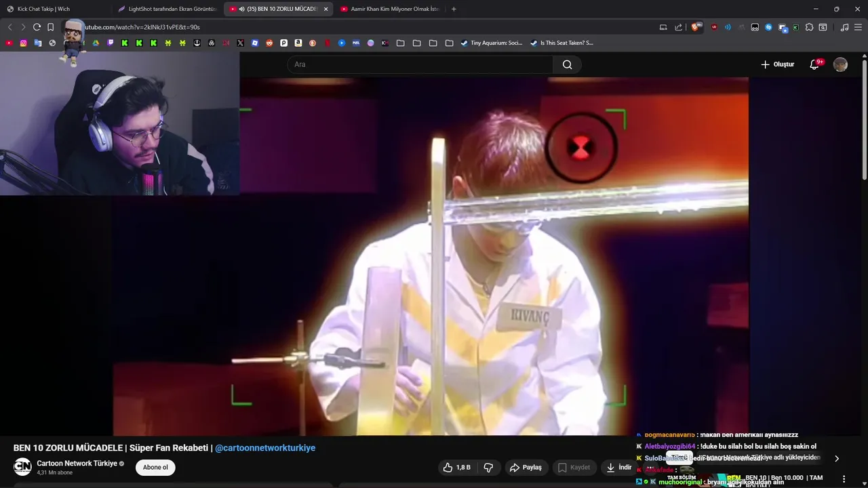Like the video with 1,8 B likes
Screen dimensions: 868x488
point(457,467)
